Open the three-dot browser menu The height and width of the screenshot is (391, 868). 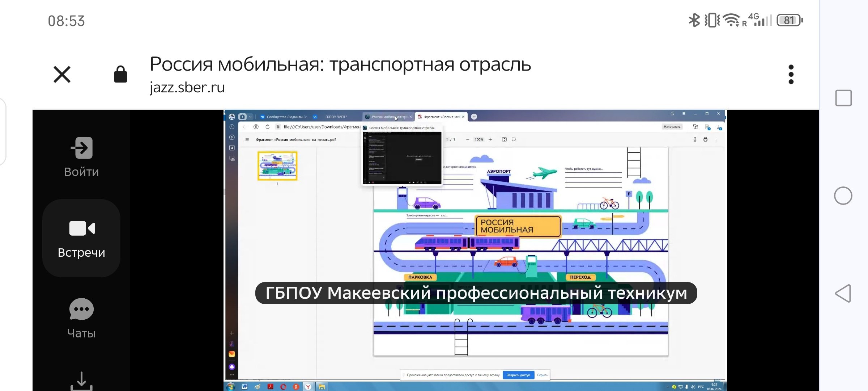pos(791,75)
